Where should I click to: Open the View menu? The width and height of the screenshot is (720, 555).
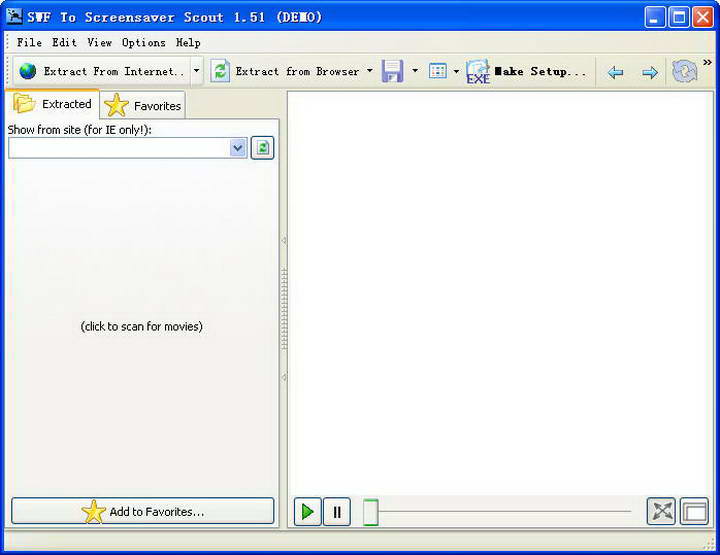[x=100, y=43]
